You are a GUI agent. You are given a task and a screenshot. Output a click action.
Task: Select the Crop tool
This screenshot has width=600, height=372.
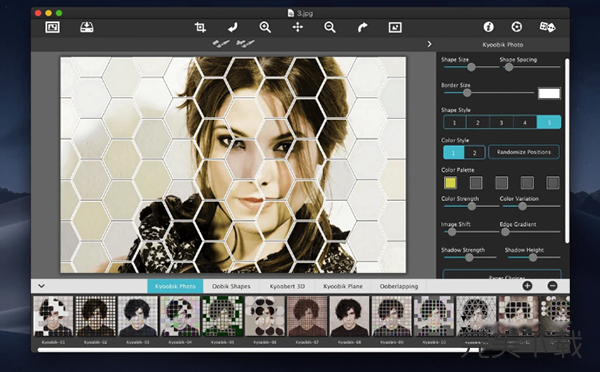coord(200,27)
